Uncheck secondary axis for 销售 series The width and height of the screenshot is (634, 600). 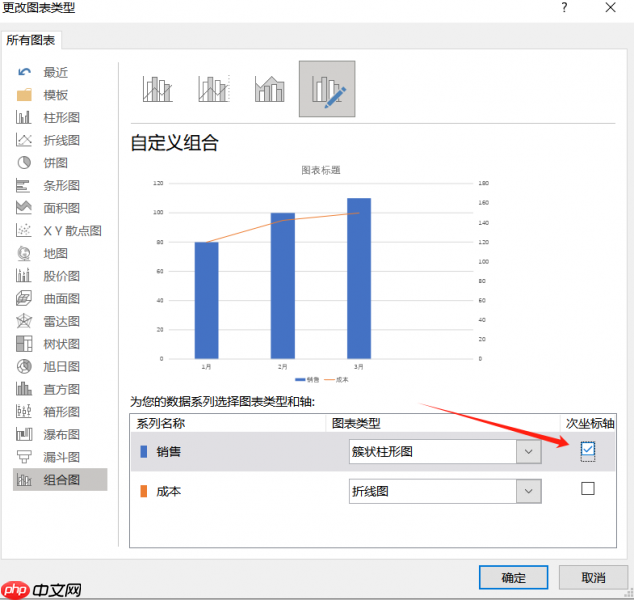pos(588,449)
